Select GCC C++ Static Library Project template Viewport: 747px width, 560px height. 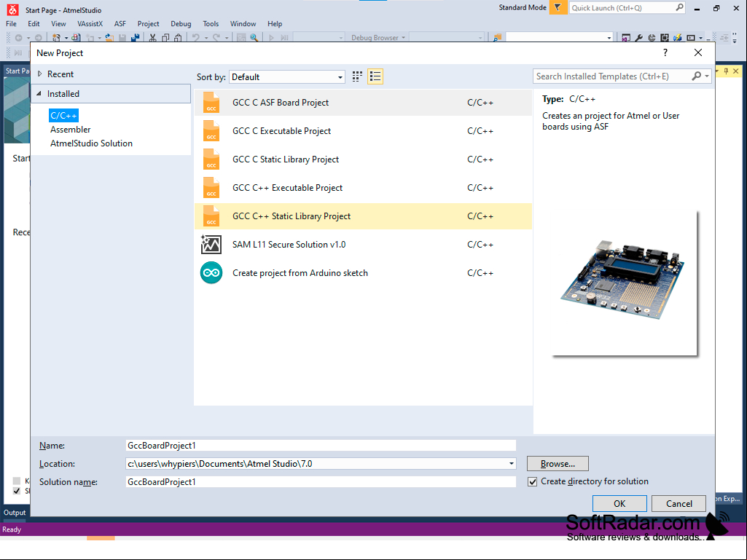tap(363, 216)
